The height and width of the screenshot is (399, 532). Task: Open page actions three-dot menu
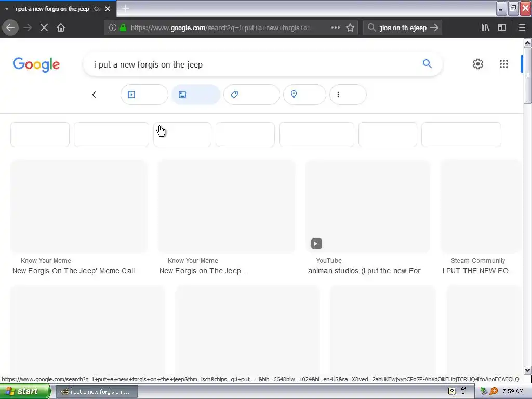pos(335,28)
